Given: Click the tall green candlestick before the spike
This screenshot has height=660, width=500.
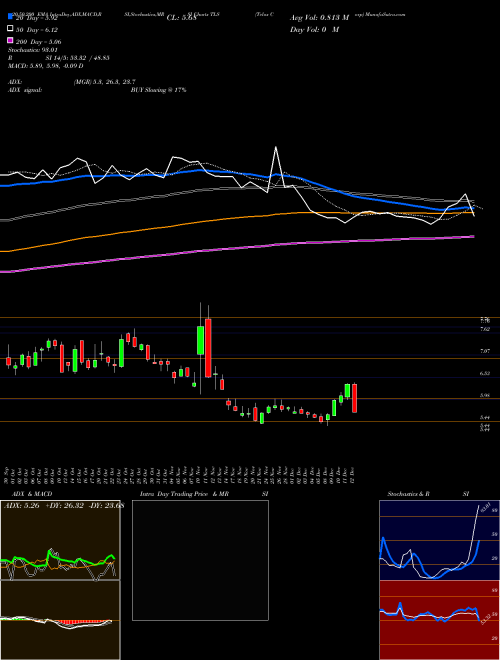Looking at the screenshot, I should tap(201, 340).
